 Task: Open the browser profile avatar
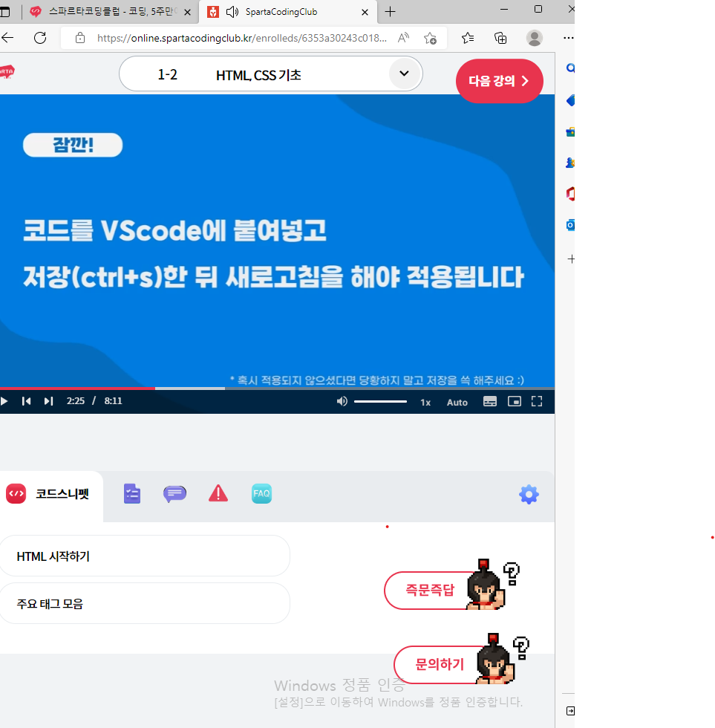point(535,38)
